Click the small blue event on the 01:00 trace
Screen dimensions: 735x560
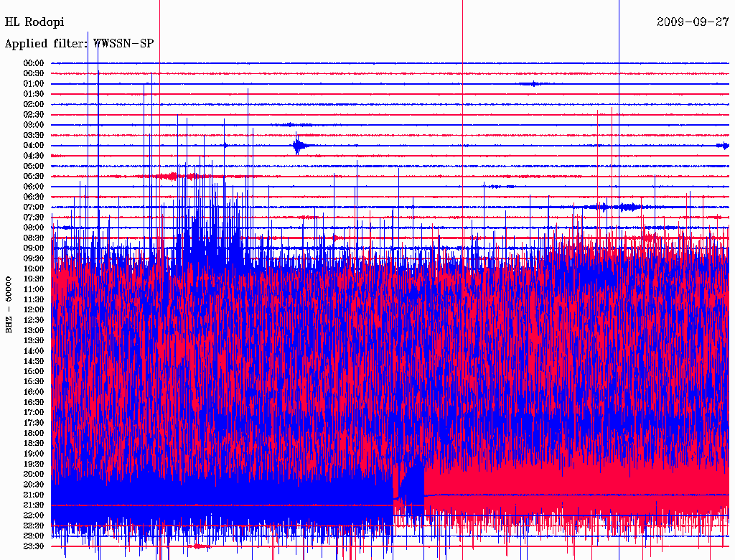pos(533,84)
